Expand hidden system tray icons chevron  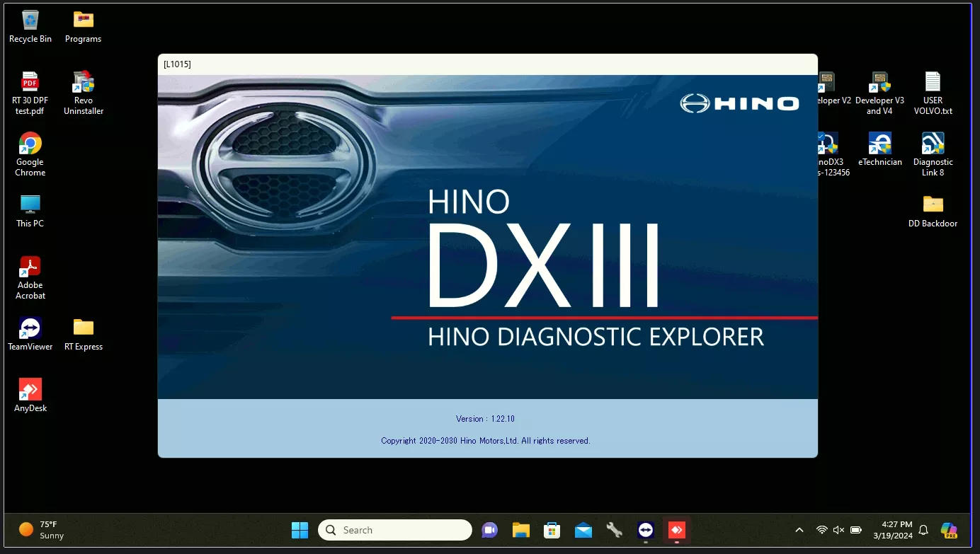pos(799,530)
